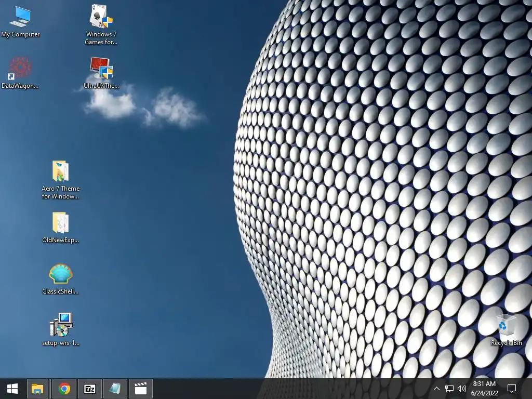The height and width of the screenshot is (399, 532).
Task: Launch Google Chrome from the taskbar
Action: click(x=64, y=389)
